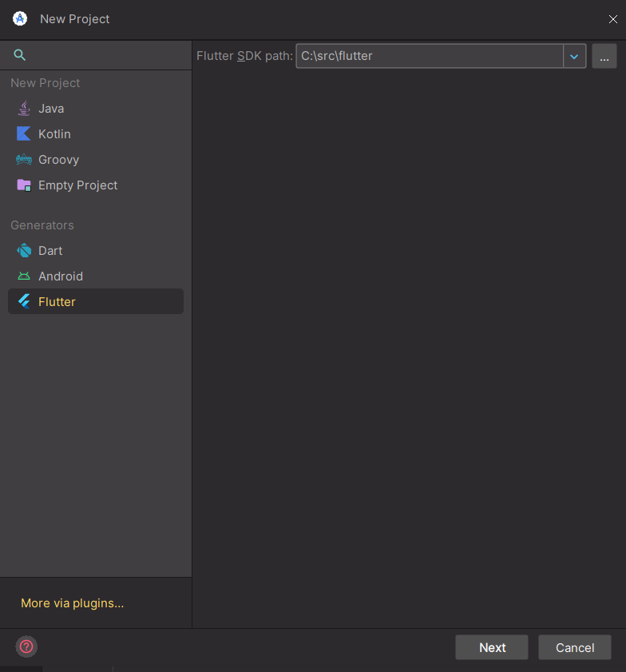
Task: Pick the Android generator
Action: point(96,276)
